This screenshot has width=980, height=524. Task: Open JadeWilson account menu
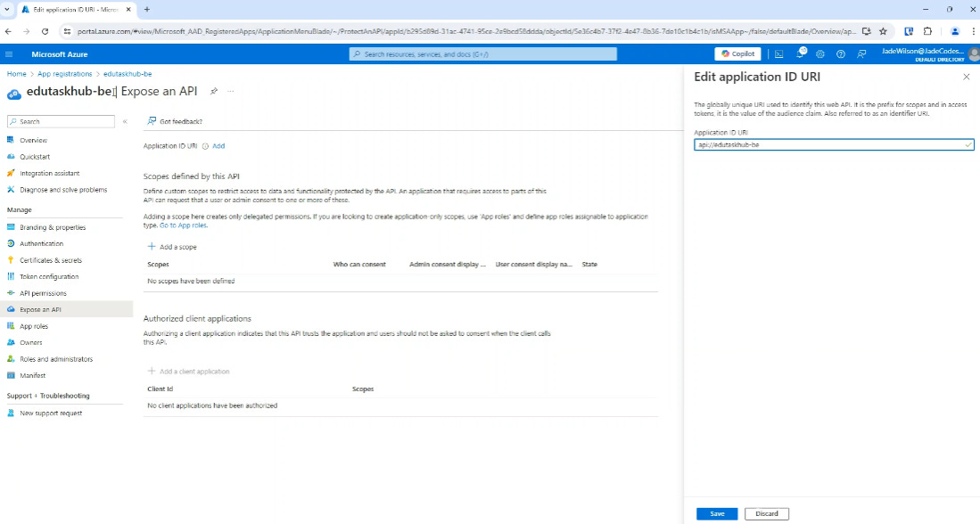[929, 54]
